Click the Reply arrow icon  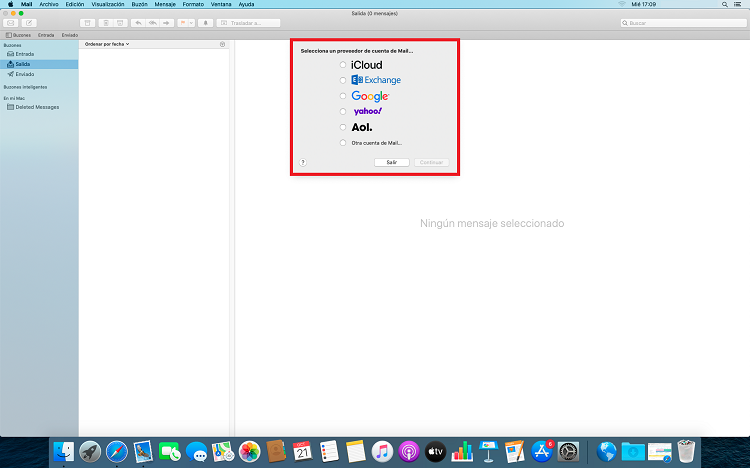(138, 23)
